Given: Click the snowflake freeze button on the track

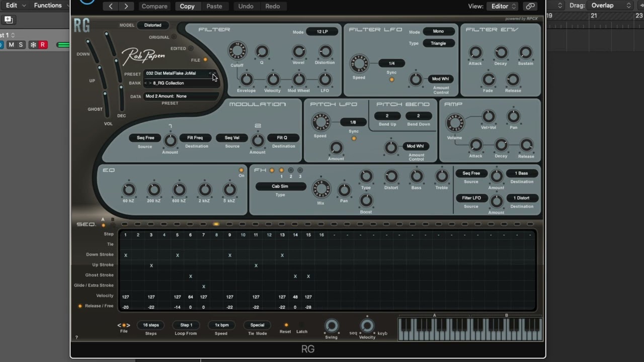Looking at the screenshot, I should click(33, 45).
